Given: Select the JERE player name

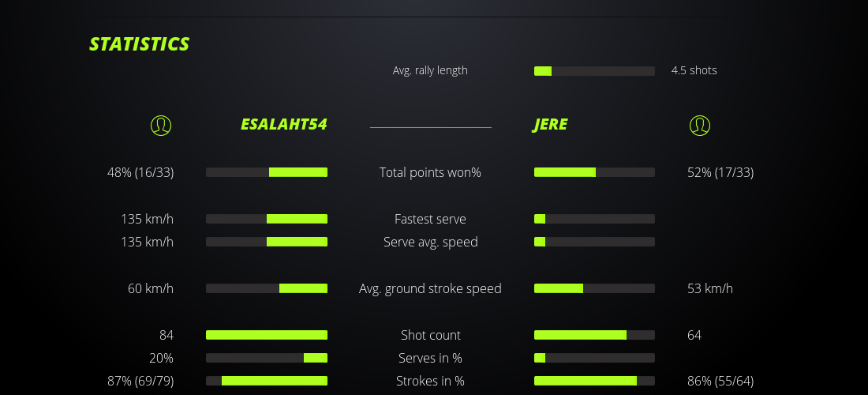Looking at the screenshot, I should coord(550,125).
